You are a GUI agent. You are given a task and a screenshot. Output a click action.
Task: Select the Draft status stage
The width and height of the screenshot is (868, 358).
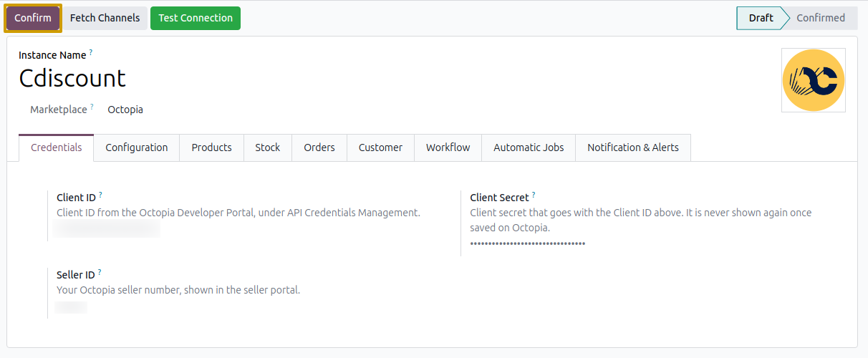click(x=760, y=18)
